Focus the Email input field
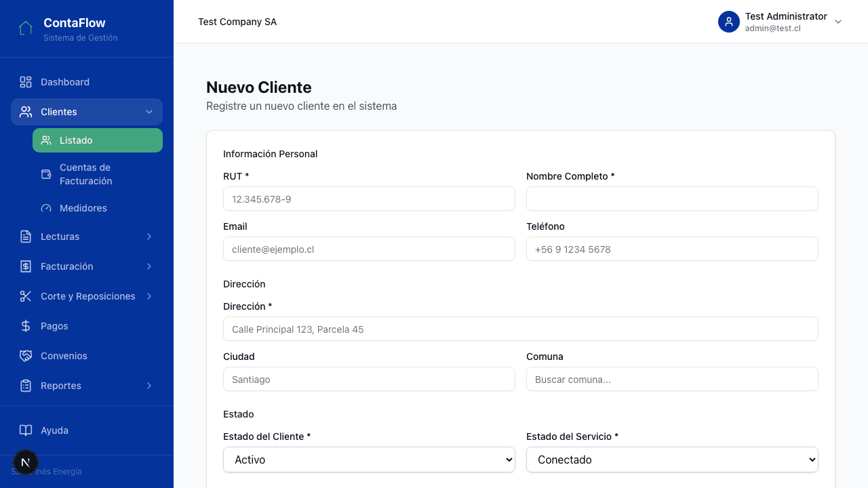 (x=369, y=249)
